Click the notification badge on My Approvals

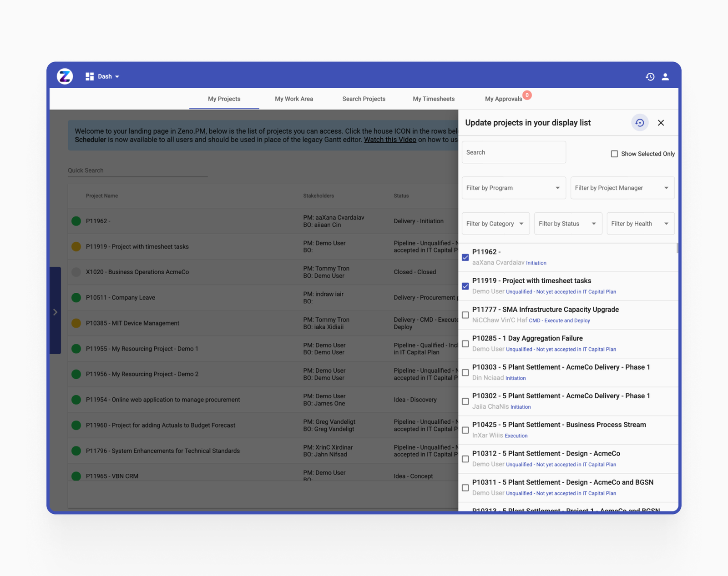coord(527,95)
